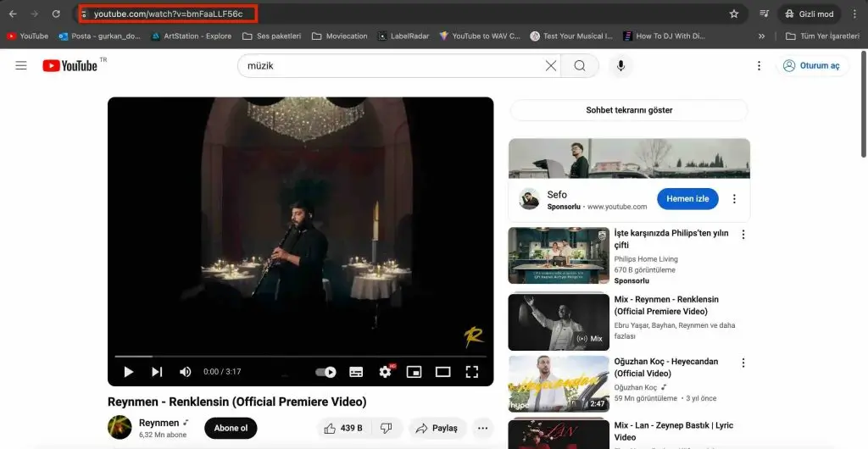868x449 pixels.
Task: Dislike the video with thumbs down
Action: click(386, 428)
